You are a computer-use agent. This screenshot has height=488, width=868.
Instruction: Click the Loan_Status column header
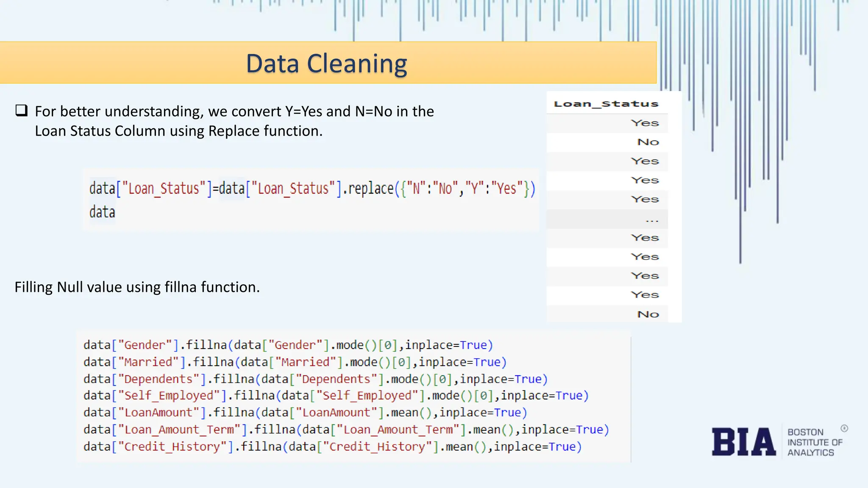coord(606,104)
